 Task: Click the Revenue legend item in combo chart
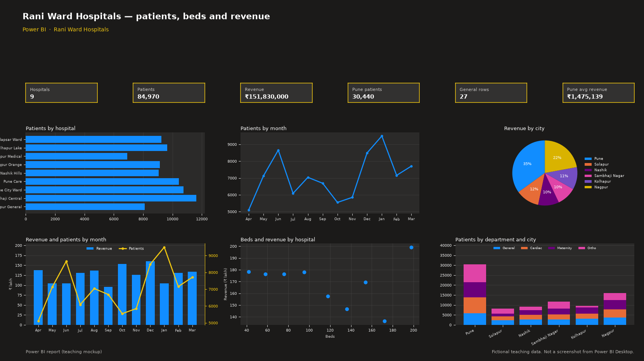click(x=99, y=249)
